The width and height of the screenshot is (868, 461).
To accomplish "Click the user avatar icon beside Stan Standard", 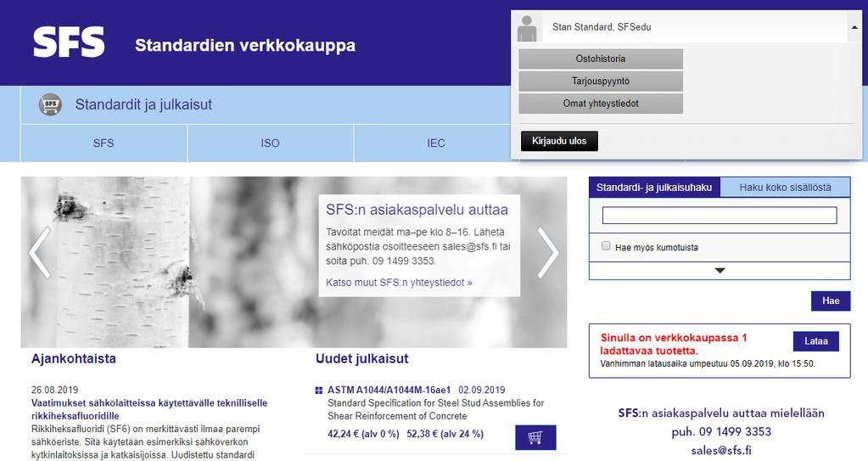I will (x=526, y=28).
